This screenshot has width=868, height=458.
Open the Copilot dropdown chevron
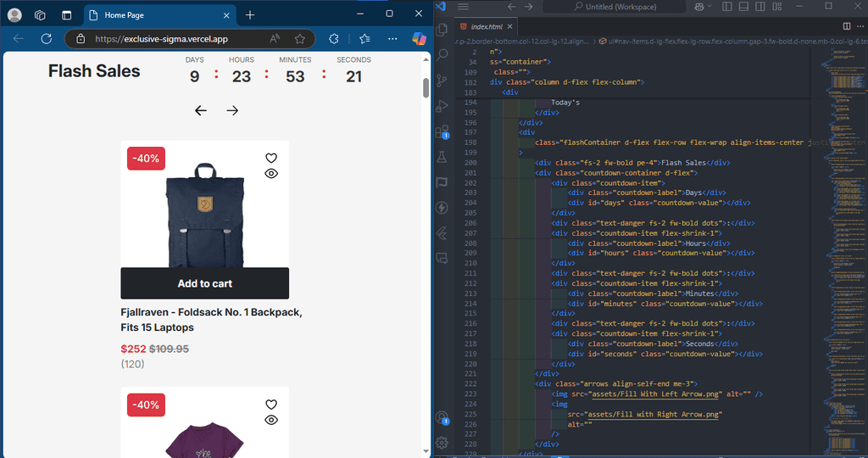coord(709,7)
